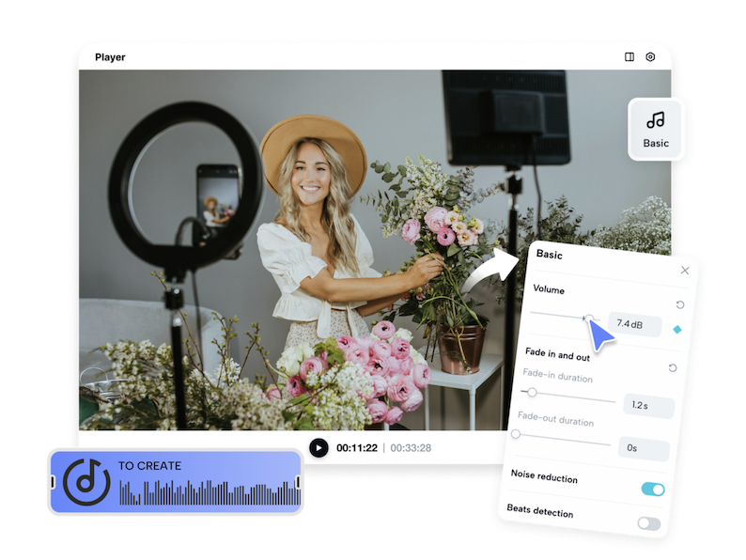Click the Volume label
The width and height of the screenshot is (746, 560).
point(549,289)
